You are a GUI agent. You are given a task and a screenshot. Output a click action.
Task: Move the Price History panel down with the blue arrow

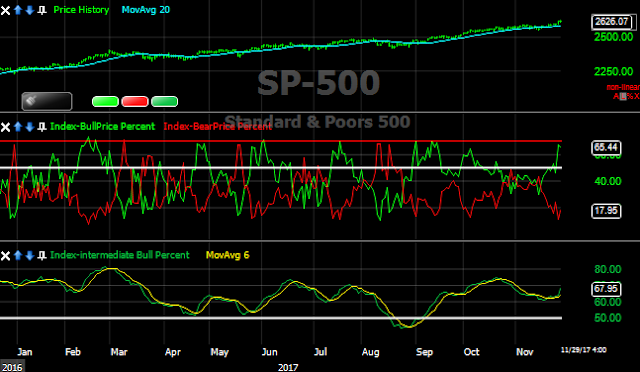[x=29, y=10]
